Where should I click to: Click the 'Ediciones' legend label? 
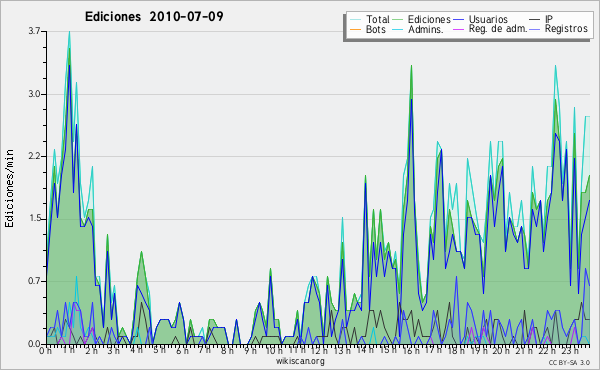tap(429, 19)
